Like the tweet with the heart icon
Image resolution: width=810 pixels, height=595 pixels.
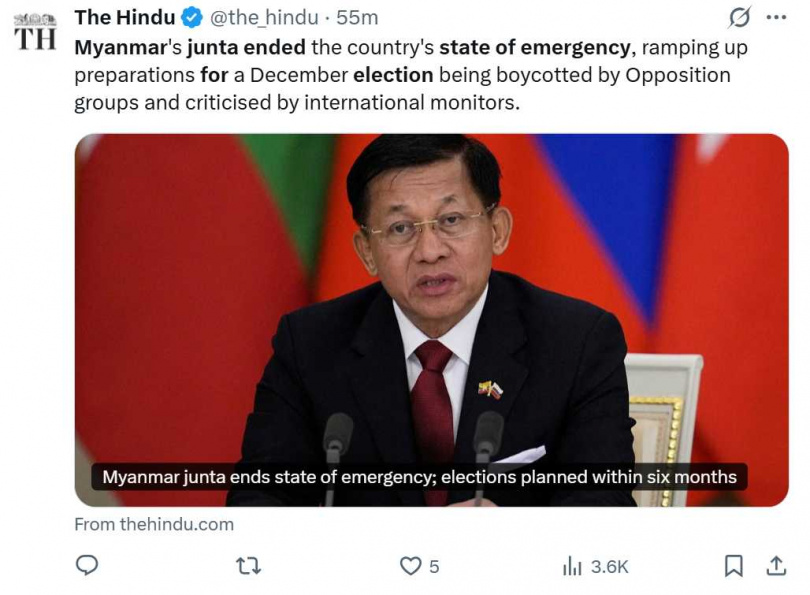[410, 566]
